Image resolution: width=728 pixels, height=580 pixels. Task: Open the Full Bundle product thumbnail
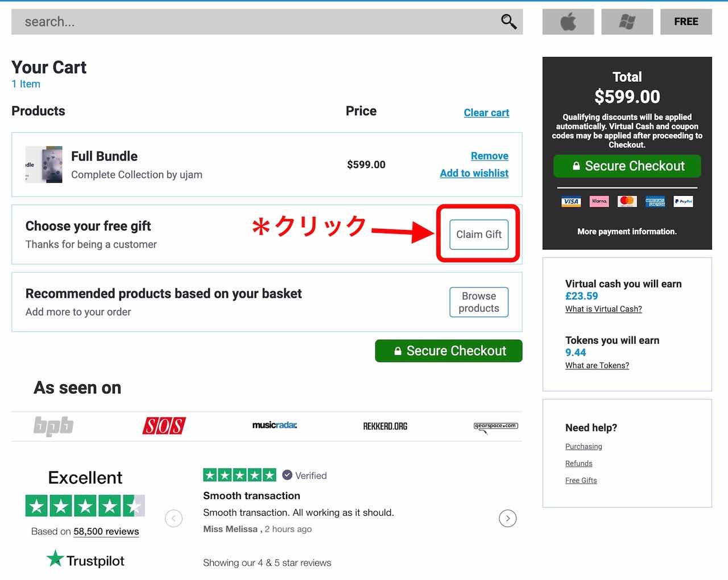coord(44,164)
